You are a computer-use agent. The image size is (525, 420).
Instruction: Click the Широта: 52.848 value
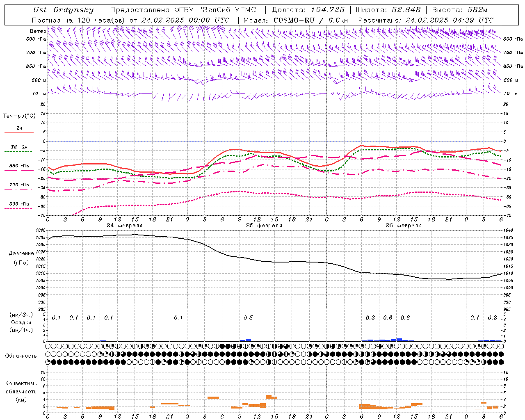388,10
